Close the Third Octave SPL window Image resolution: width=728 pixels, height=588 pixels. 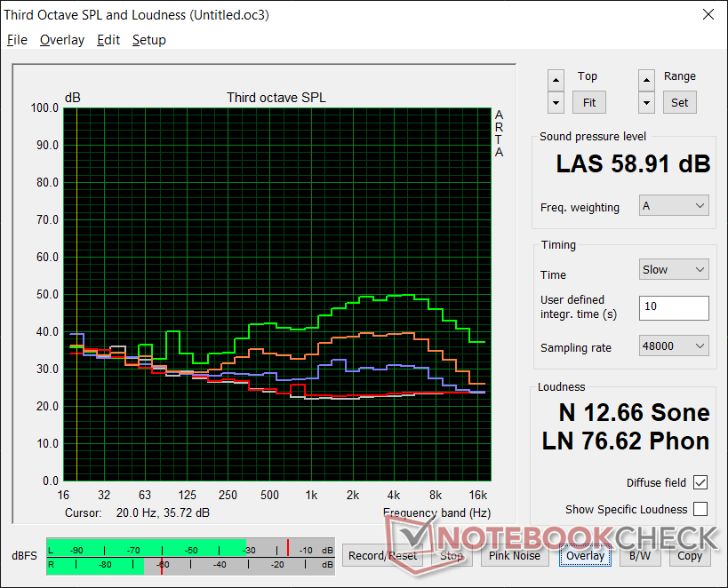[708, 14]
